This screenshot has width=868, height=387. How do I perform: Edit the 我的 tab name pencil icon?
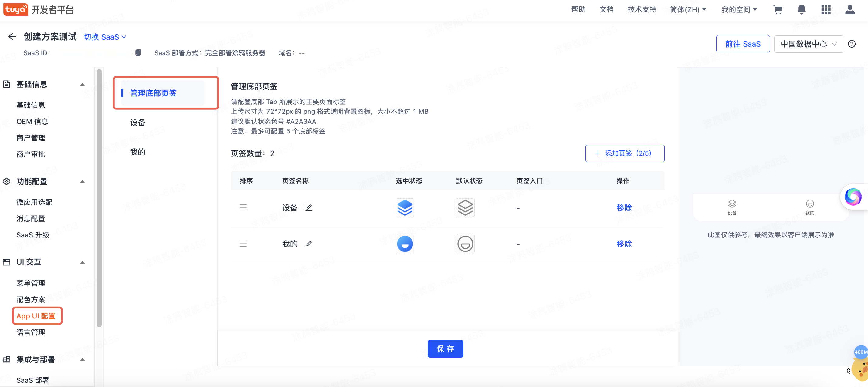[309, 244]
